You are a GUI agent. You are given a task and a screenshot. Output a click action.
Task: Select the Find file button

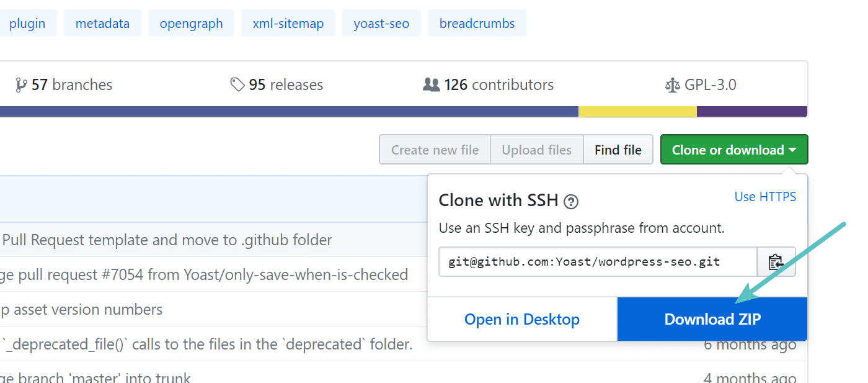[618, 149]
